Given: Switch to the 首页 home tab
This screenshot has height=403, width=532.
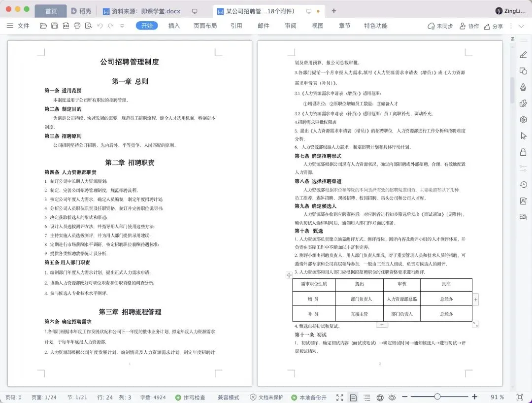Looking at the screenshot, I should point(51,11).
